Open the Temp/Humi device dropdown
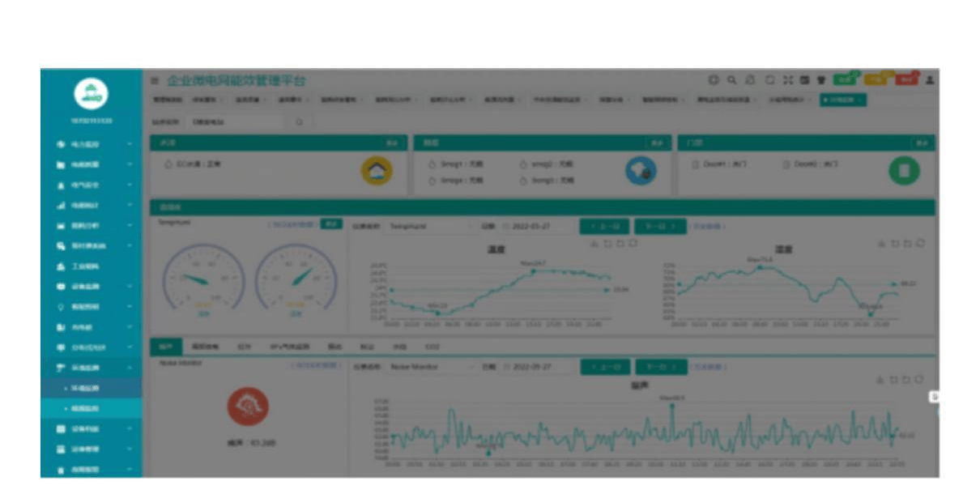The image size is (980, 494). [429, 226]
